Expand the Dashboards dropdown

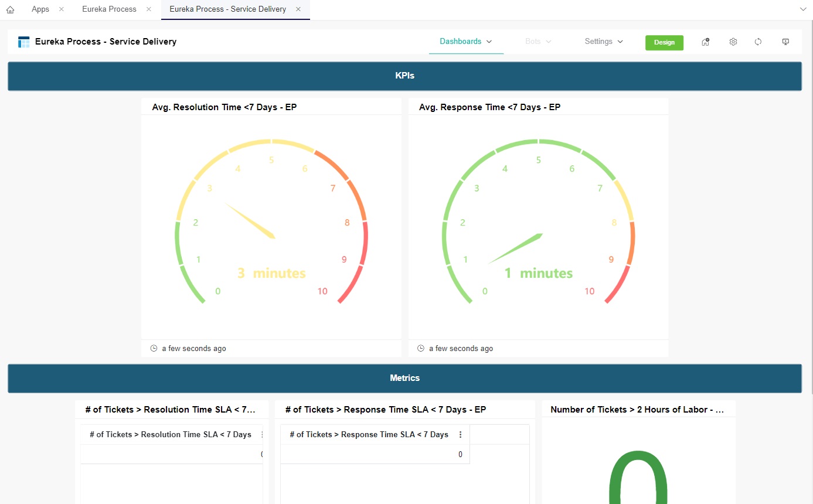pyautogui.click(x=466, y=42)
